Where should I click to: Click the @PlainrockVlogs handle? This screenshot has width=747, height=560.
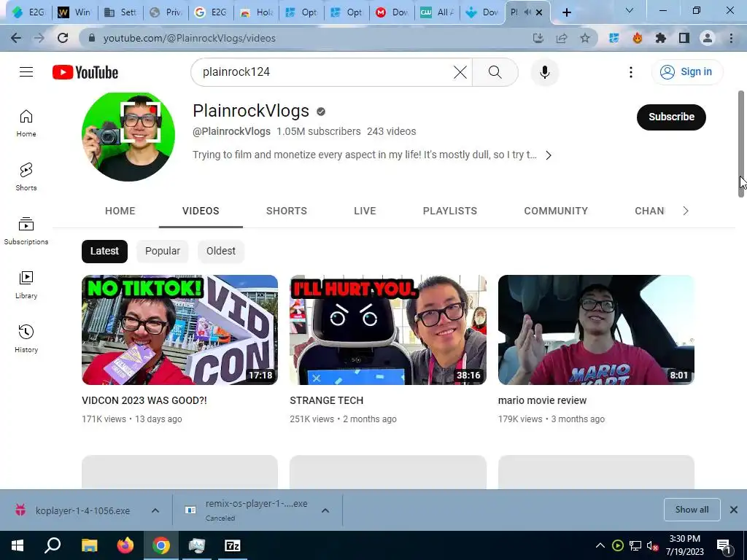click(x=231, y=131)
